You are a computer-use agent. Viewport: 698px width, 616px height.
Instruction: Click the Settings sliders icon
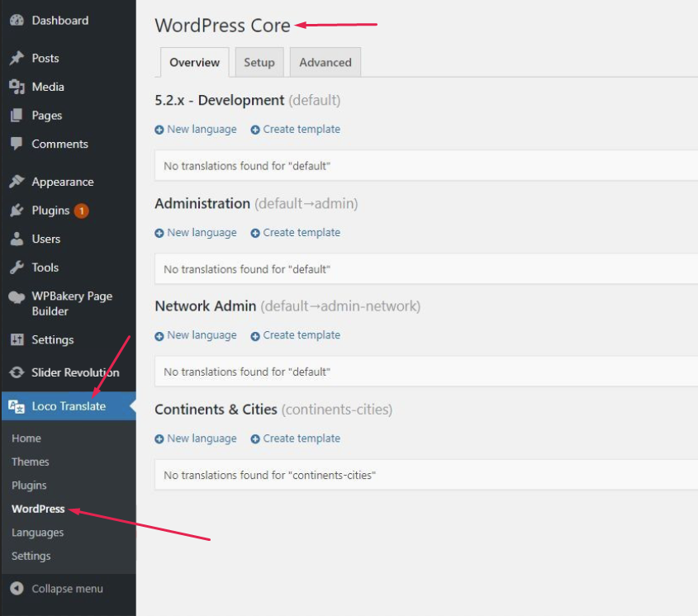[17, 339]
